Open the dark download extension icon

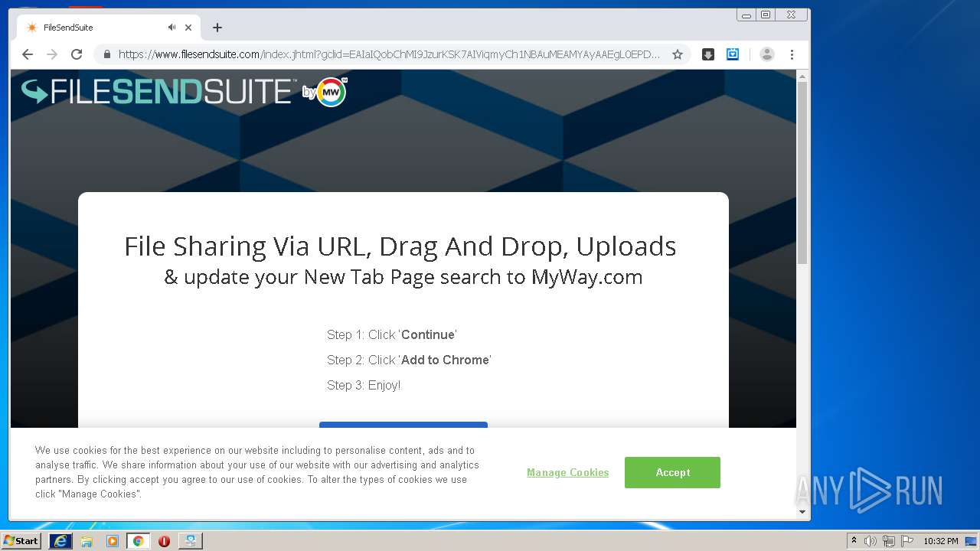pos(708,54)
